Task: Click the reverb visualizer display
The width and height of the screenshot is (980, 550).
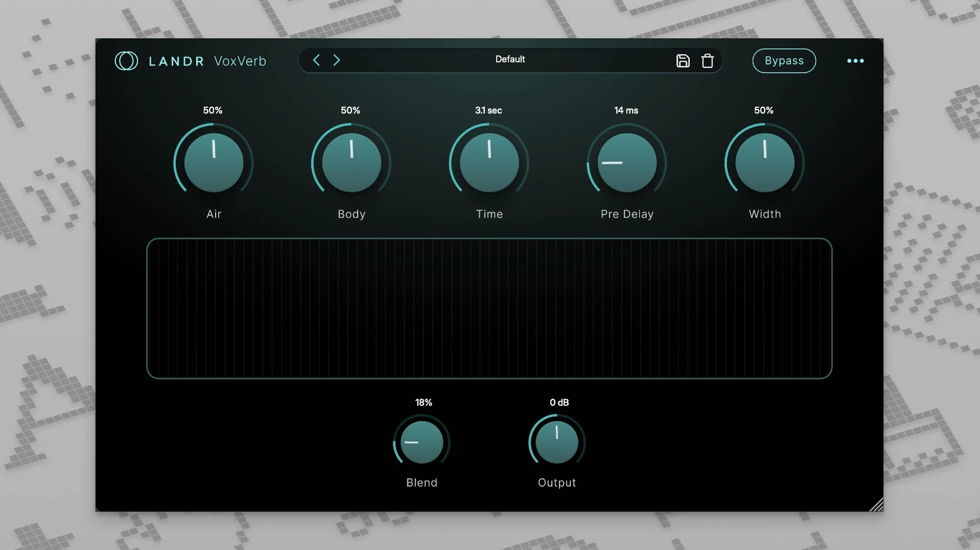Action: click(x=489, y=308)
